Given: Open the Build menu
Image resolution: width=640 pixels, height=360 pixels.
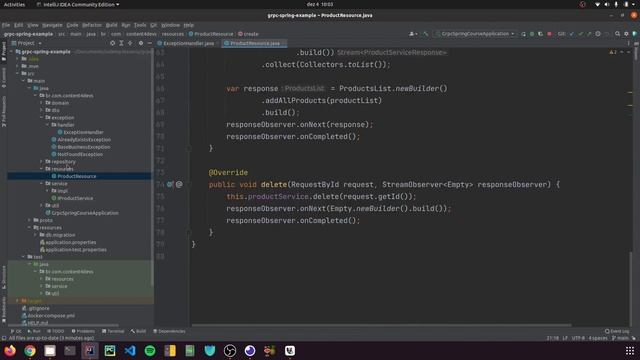Looking at the screenshot, I should (x=111, y=25).
